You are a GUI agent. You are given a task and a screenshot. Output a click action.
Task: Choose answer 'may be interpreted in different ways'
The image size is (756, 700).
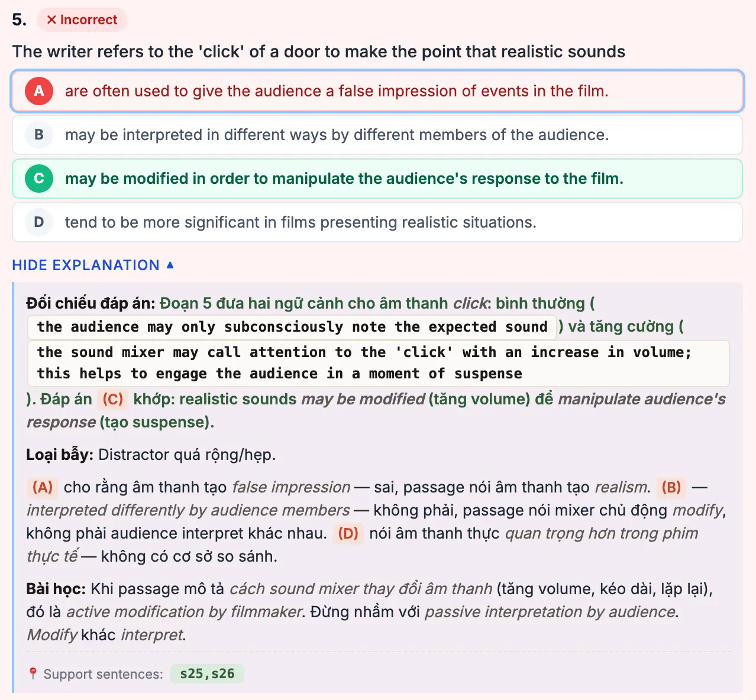(x=377, y=135)
